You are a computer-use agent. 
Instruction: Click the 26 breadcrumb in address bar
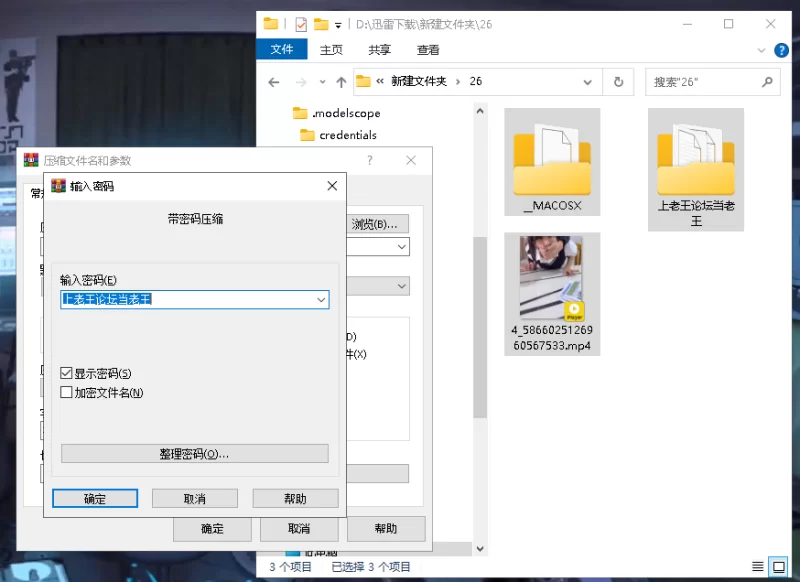476,82
